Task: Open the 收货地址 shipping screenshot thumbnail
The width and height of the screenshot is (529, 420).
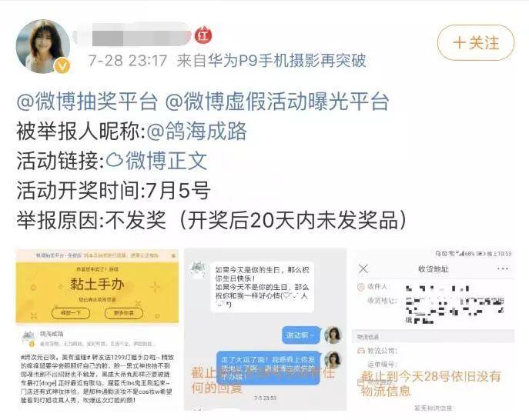Action: tap(434, 329)
